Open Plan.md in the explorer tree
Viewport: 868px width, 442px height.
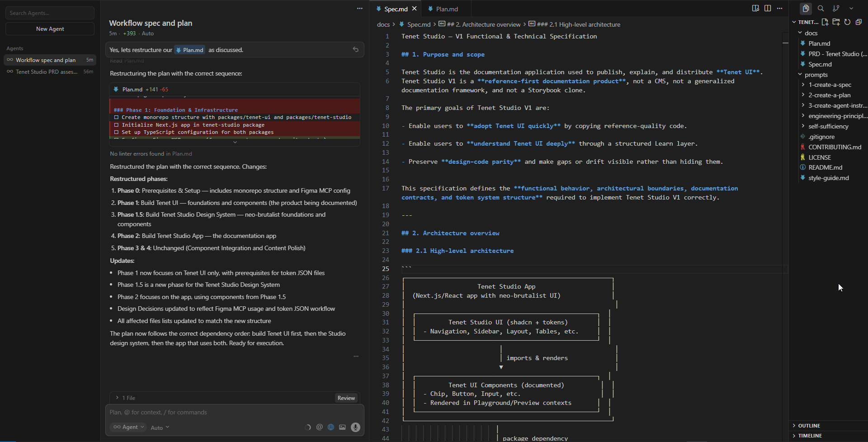click(x=819, y=43)
